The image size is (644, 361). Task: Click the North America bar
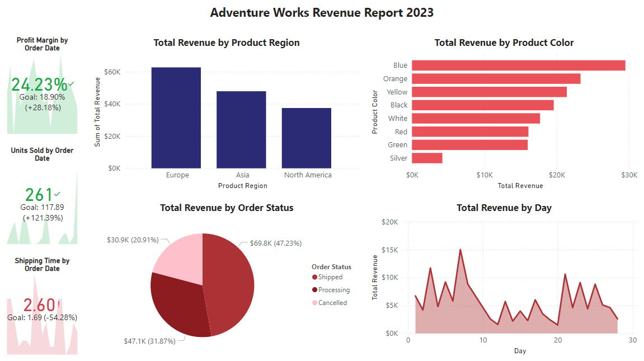307,138
